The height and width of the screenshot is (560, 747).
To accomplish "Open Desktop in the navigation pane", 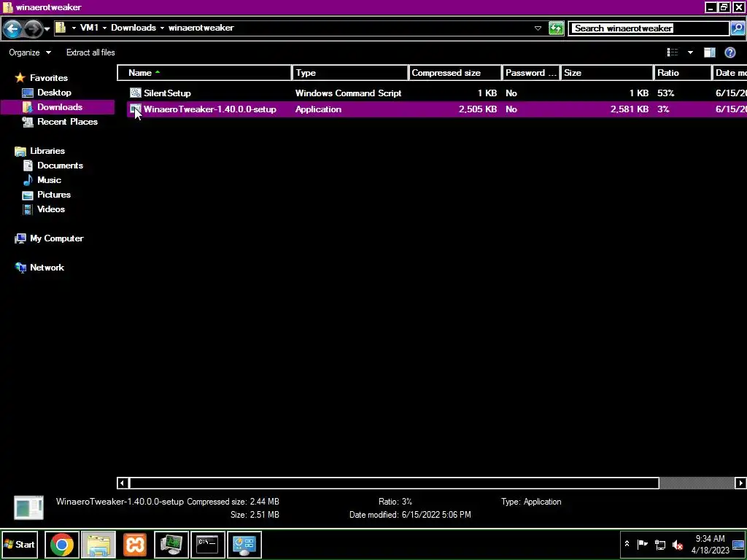I will [54, 93].
